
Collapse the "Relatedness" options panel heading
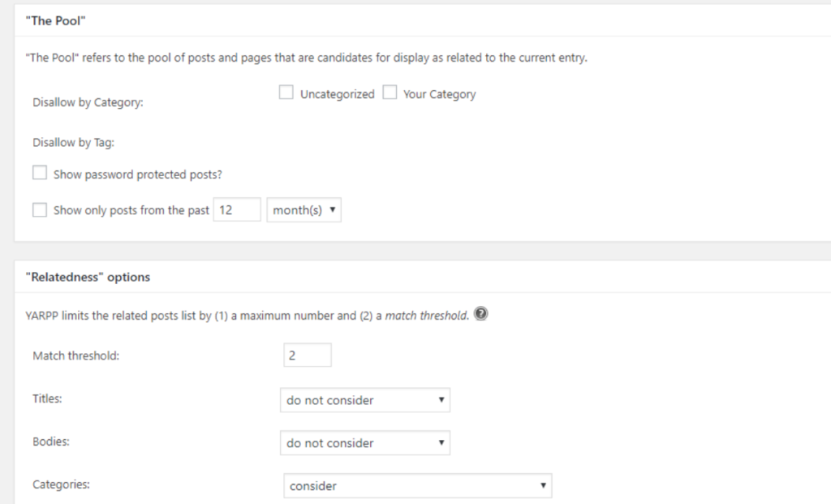coord(88,277)
